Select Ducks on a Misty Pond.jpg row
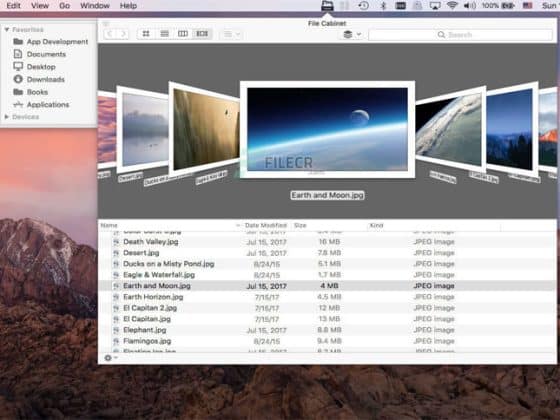The height and width of the screenshot is (420, 560). [x=327, y=264]
